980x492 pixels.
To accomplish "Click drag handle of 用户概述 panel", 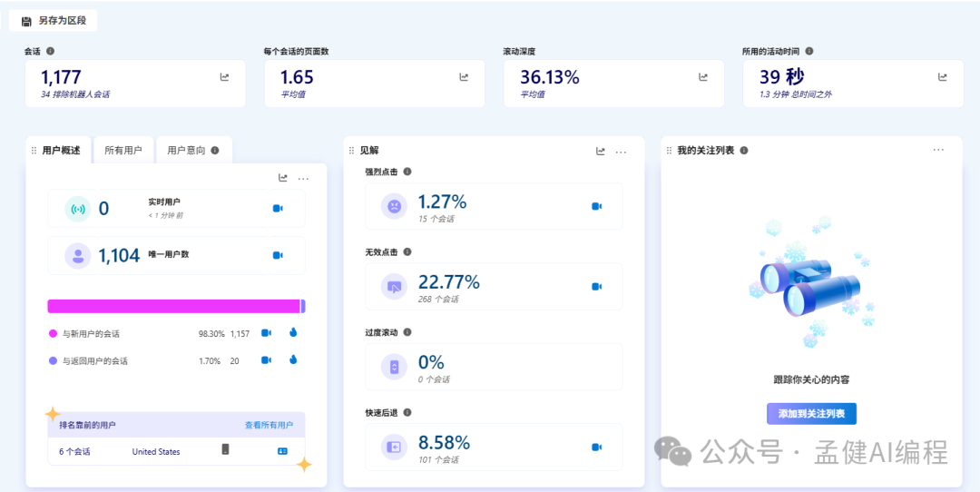I will pos(34,151).
